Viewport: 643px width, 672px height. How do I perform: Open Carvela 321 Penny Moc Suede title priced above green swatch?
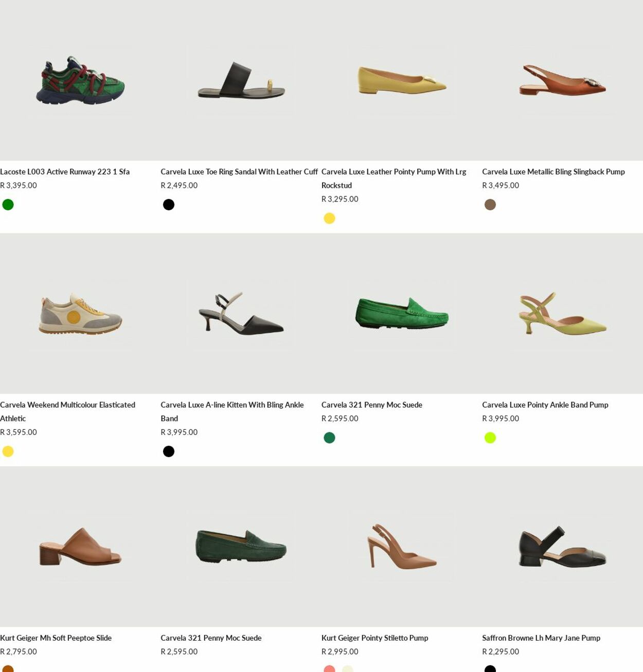click(x=372, y=405)
